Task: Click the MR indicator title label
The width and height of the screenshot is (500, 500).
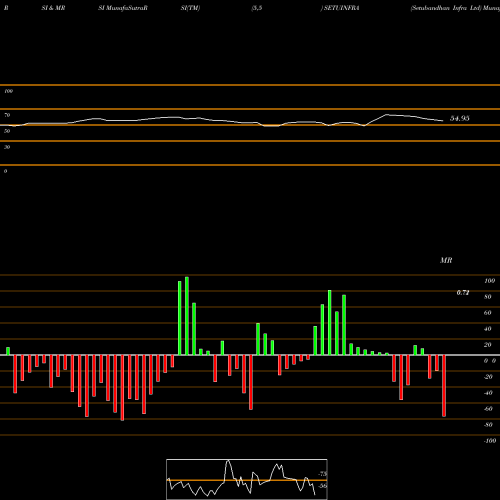Action: [446, 260]
